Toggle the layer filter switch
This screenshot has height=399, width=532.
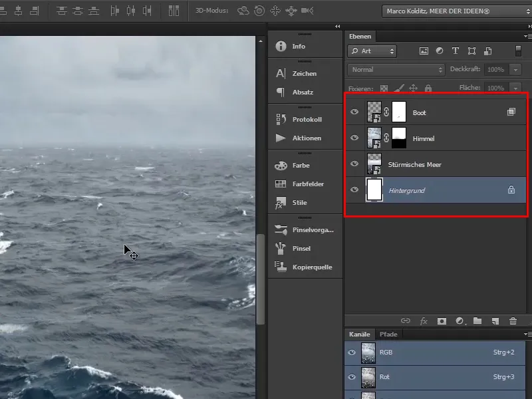tap(518, 51)
